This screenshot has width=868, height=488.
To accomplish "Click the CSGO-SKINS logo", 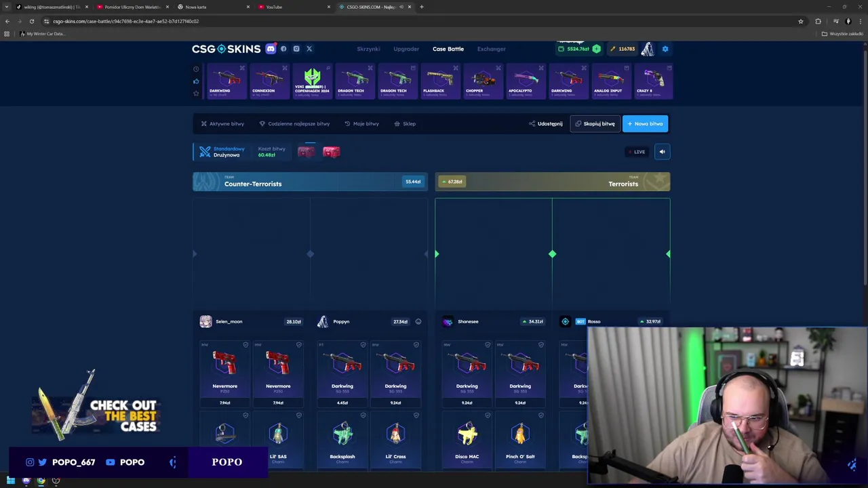I will tap(226, 49).
